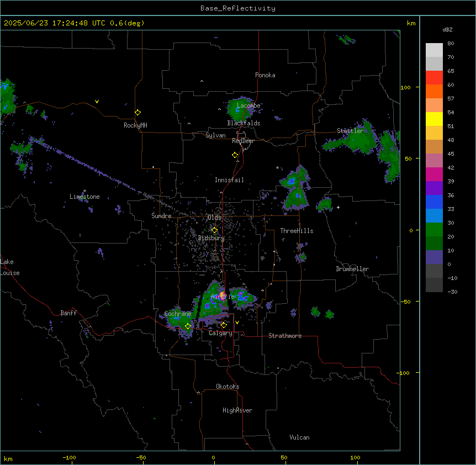Click the Okotoks label
This screenshot has width=476, height=465.
pyautogui.click(x=228, y=387)
